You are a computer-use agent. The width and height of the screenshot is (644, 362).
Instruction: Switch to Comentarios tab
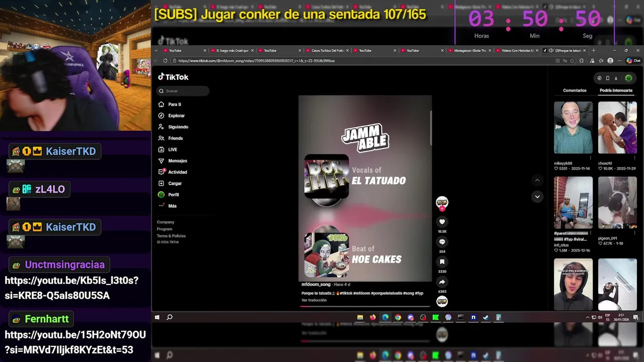pyautogui.click(x=575, y=90)
